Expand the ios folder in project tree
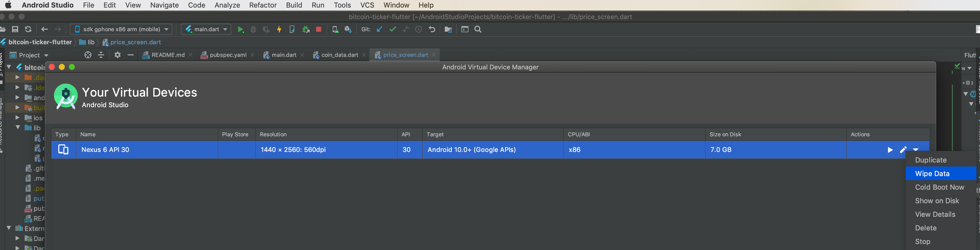980x250 pixels. coord(18,118)
